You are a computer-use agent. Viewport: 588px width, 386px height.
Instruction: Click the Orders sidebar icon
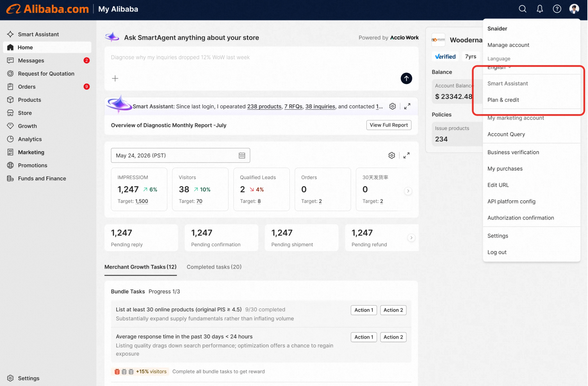coord(11,87)
